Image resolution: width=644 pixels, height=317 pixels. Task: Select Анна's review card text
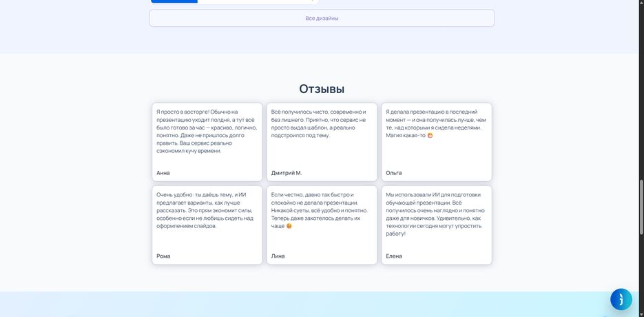pos(207,131)
